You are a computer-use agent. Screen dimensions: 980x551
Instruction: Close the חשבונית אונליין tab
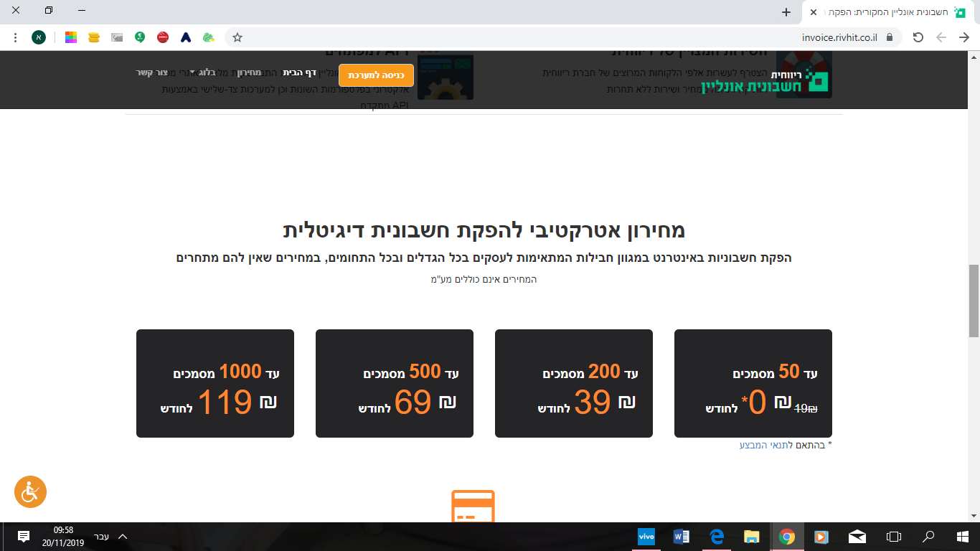point(814,12)
